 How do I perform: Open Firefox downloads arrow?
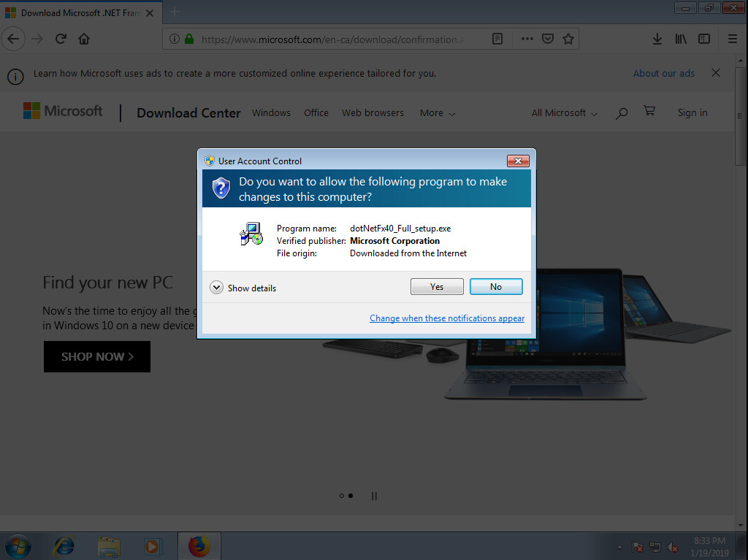tap(657, 39)
